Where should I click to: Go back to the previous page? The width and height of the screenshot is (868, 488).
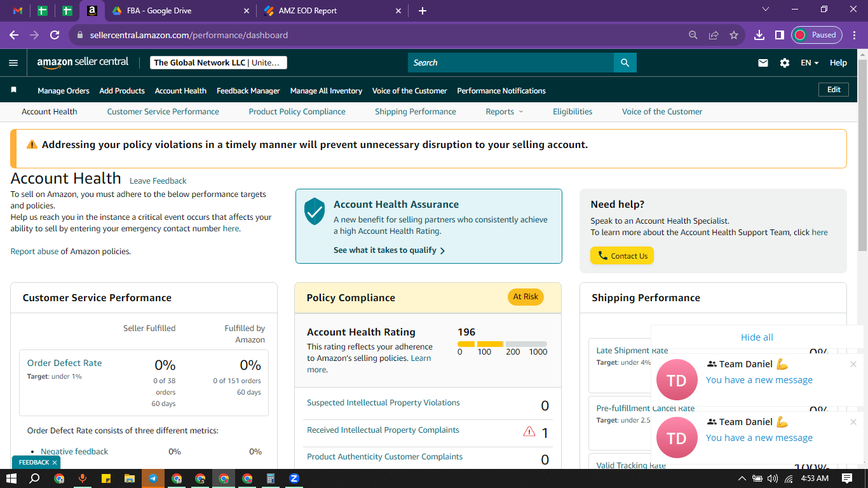14,35
